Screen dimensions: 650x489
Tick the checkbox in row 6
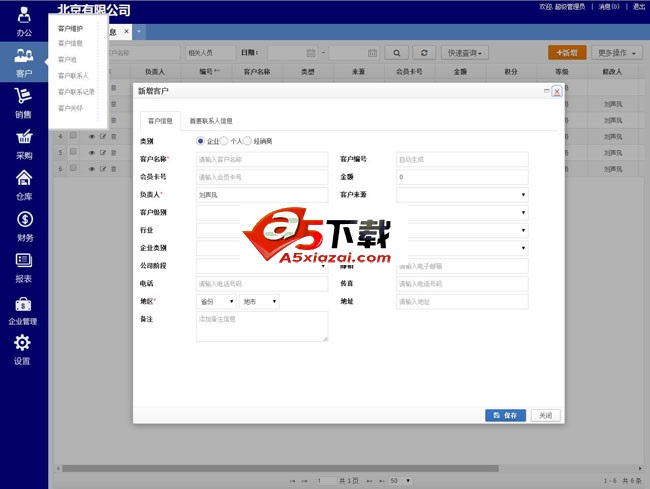[73, 167]
